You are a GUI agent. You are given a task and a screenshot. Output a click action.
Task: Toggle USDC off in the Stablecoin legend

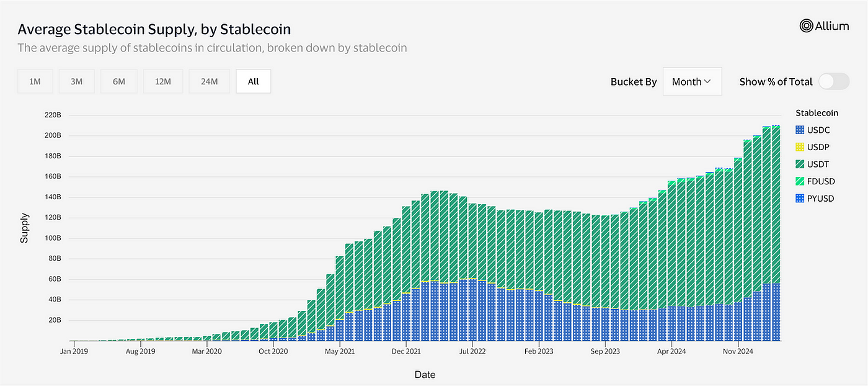pyautogui.click(x=818, y=130)
